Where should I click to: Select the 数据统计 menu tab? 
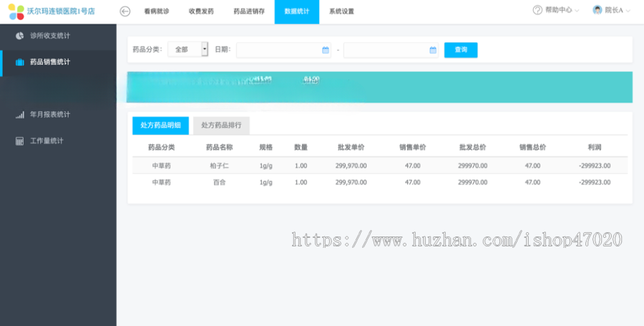click(297, 12)
